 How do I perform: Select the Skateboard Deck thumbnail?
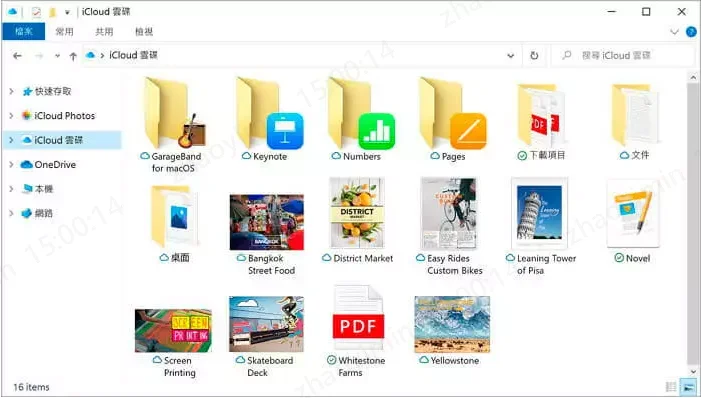click(x=266, y=324)
